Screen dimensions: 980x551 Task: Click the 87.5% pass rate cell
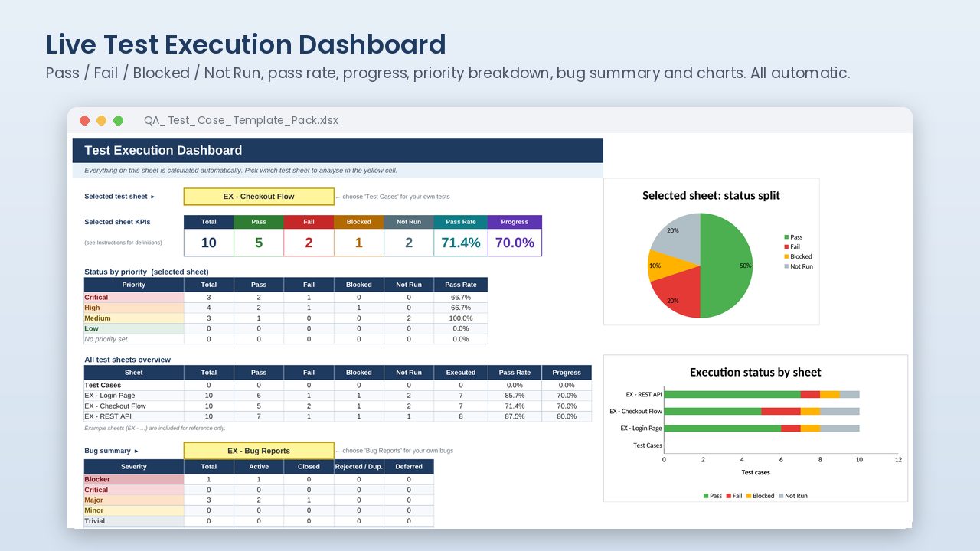[x=514, y=416]
